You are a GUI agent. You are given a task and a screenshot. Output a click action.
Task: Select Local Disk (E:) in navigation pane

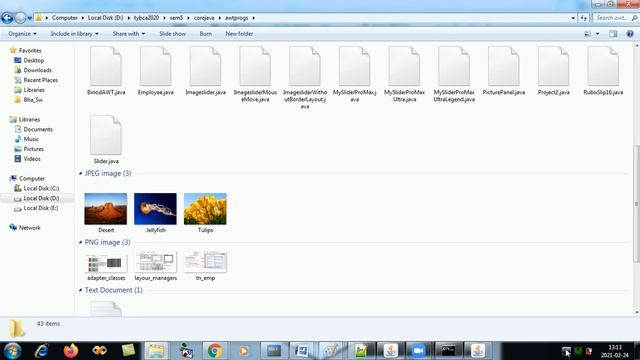point(40,208)
